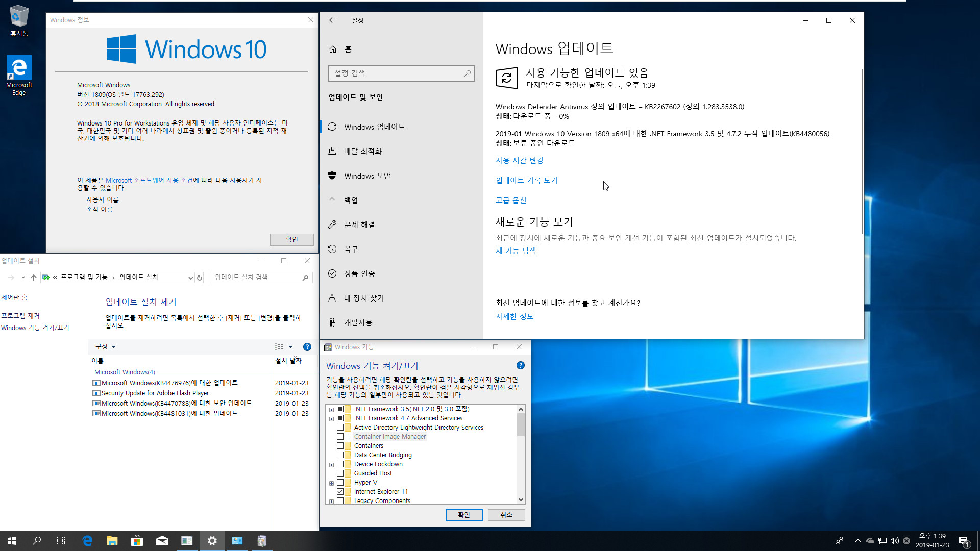Click the Windows Features list scrollbar
The image size is (980, 551).
pyautogui.click(x=521, y=424)
